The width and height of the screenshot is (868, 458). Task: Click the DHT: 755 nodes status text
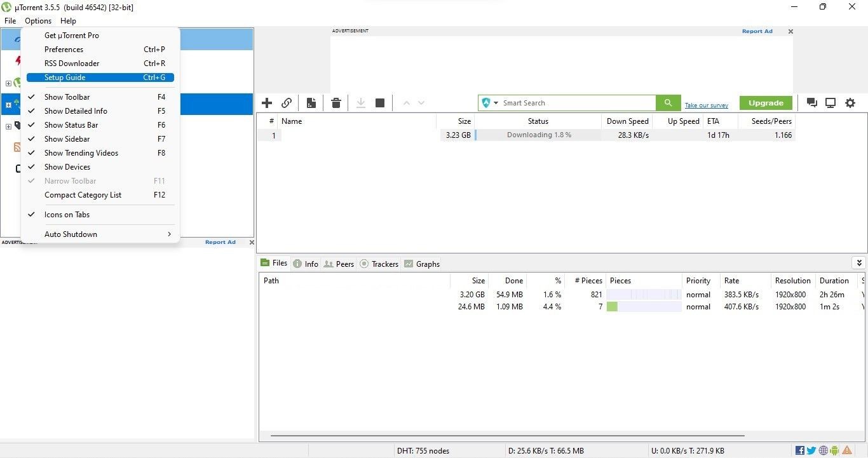point(423,451)
